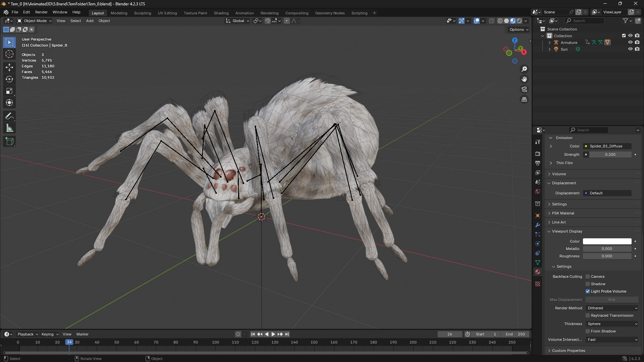Hide the Sun object in the outliner
This screenshot has height=362, width=644.
(631, 49)
